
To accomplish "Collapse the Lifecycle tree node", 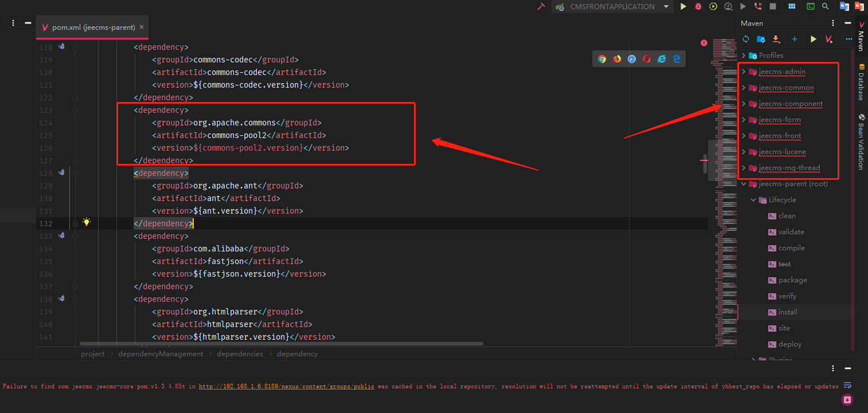I will [753, 200].
